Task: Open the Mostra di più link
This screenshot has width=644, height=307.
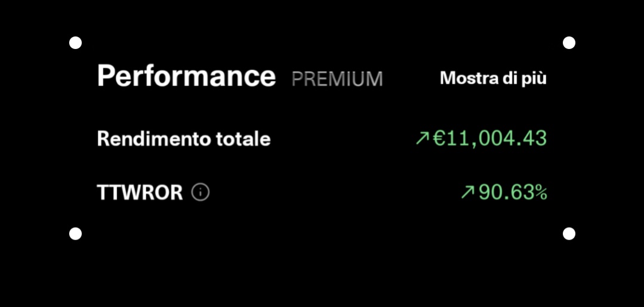Action: pyautogui.click(x=493, y=78)
